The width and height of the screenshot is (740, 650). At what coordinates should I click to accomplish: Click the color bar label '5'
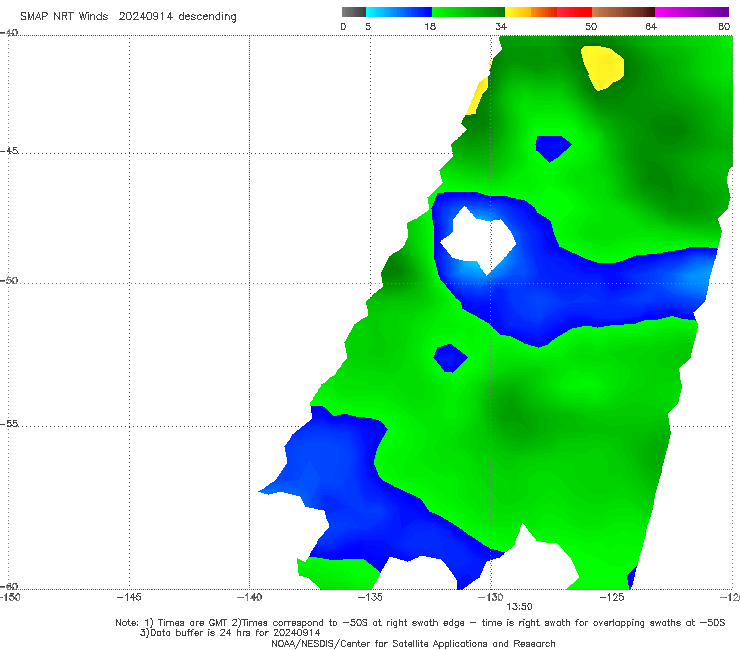point(368,26)
